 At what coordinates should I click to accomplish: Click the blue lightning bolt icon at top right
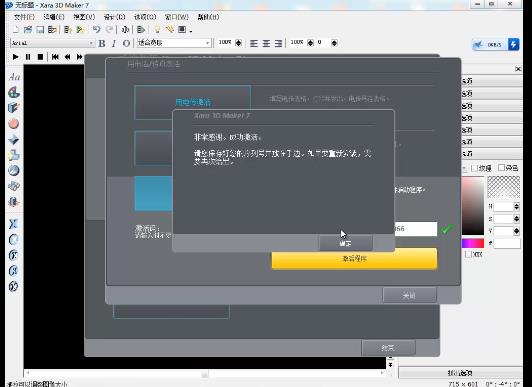point(513,44)
